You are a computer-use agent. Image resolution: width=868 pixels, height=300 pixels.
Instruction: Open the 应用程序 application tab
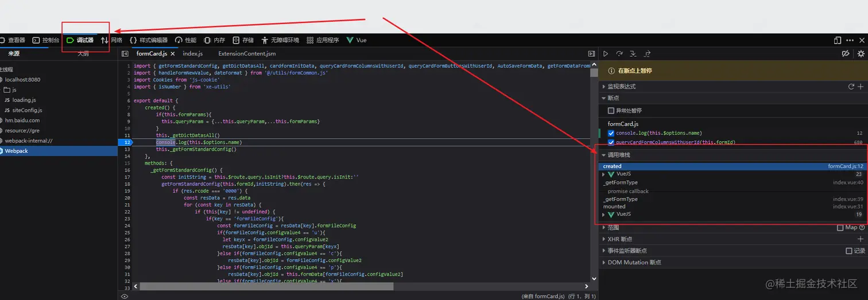click(323, 40)
